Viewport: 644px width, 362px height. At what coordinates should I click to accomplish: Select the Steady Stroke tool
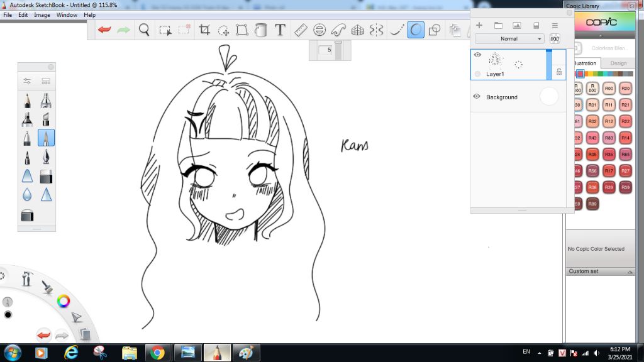coord(396,30)
